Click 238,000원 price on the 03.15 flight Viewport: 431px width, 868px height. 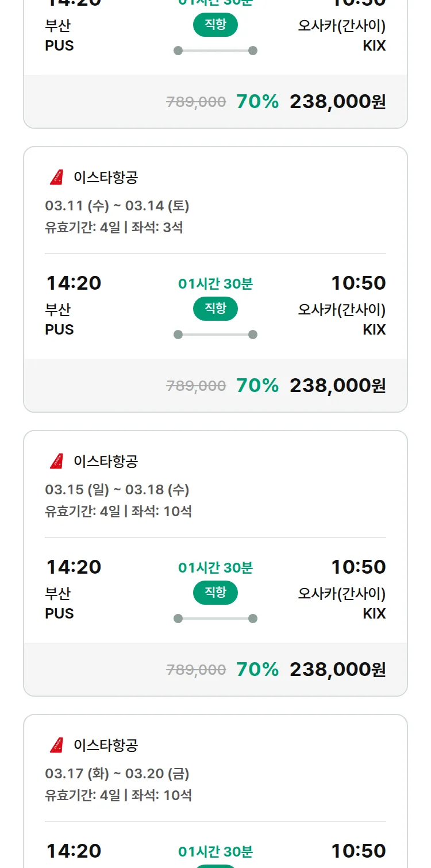[337, 669]
